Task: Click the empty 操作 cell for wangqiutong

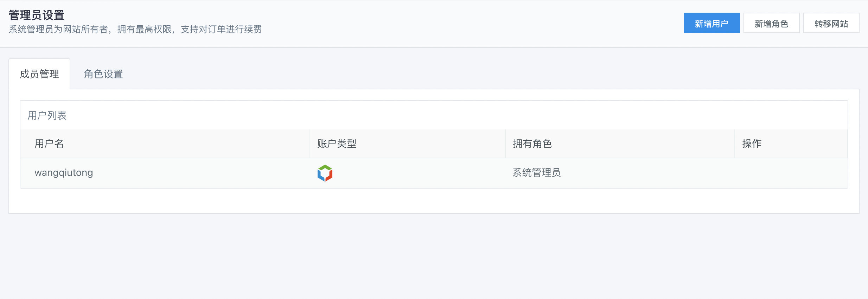Action: tap(791, 173)
